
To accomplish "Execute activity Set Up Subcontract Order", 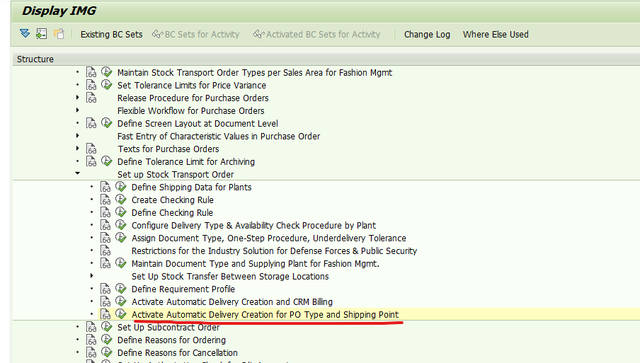I will 107,327.
